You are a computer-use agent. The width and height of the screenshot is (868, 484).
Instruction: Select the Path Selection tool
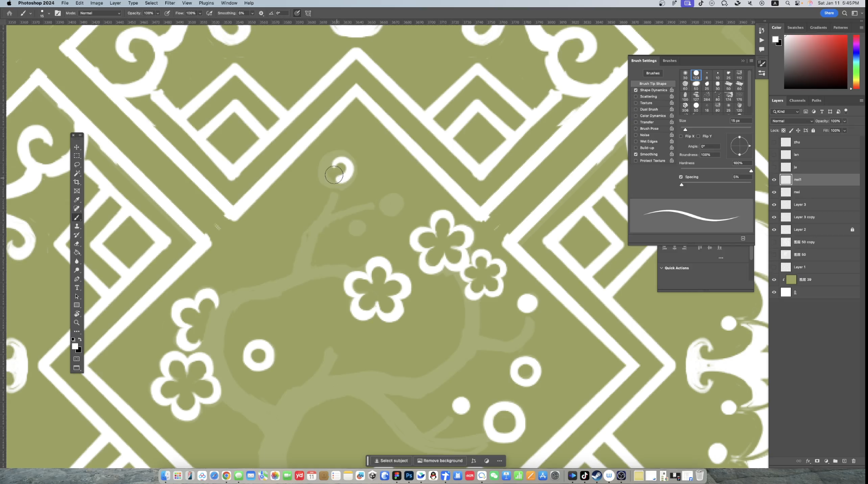77,297
